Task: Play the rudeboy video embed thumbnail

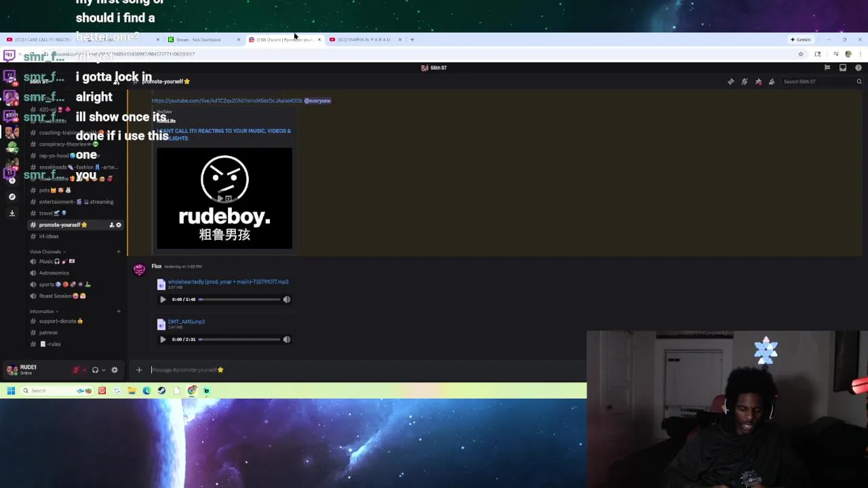Action: (224, 199)
